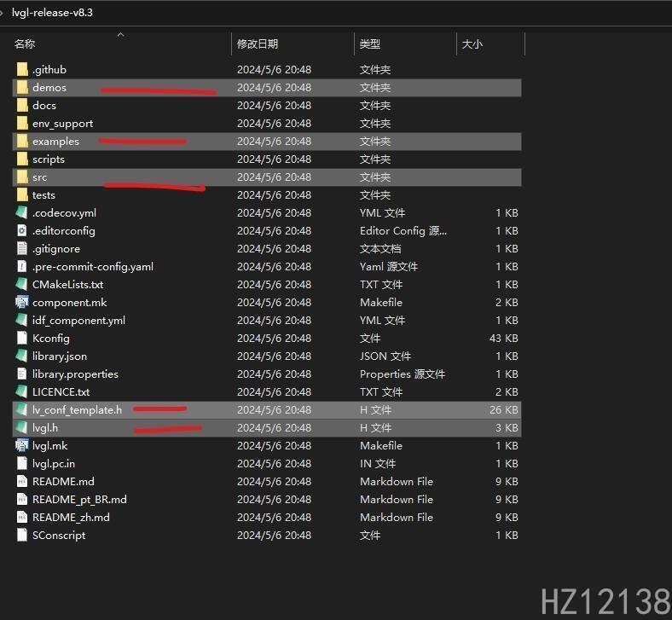Click the tests folder icon

pyautogui.click(x=22, y=195)
